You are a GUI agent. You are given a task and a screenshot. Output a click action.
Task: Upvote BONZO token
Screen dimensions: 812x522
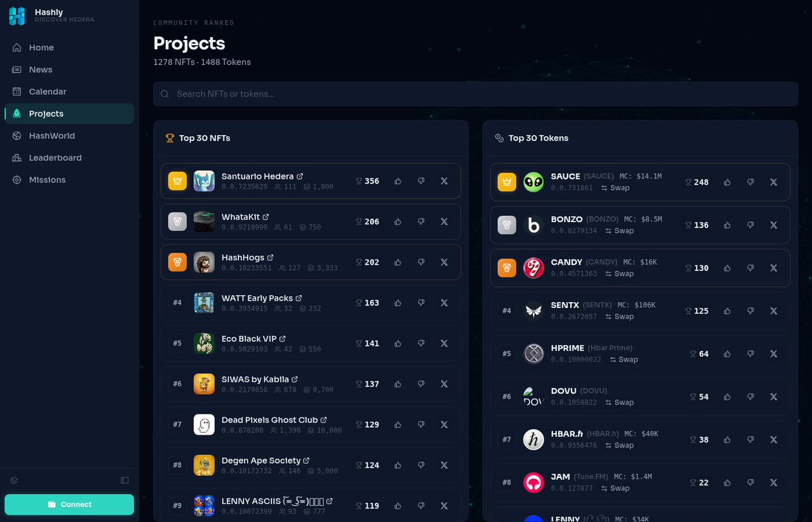point(727,225)
